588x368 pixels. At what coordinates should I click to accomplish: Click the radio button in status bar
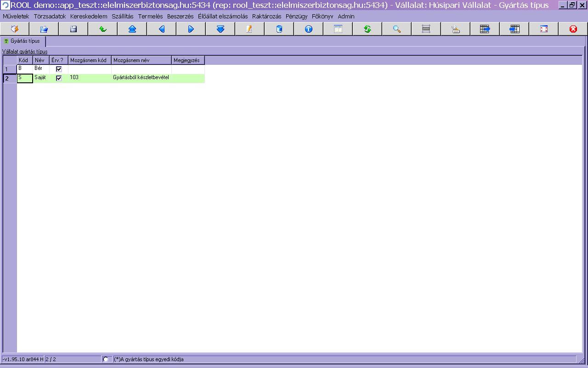[106, 359]
